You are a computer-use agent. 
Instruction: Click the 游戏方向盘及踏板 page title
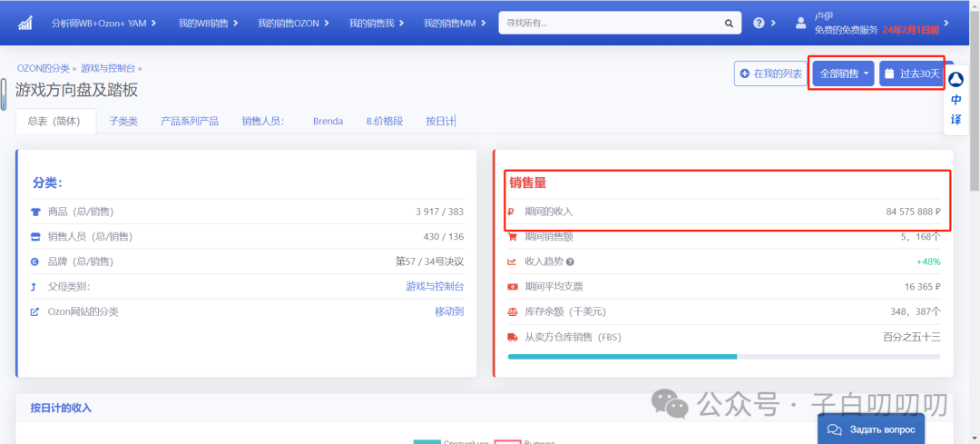point(77,90)
